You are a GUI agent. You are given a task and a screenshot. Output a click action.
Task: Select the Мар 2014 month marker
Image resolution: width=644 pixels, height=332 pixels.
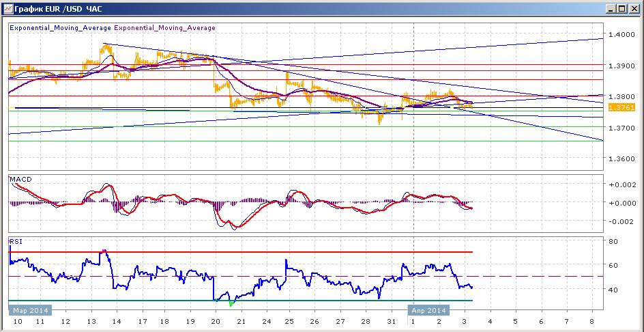(x=31, y=310)
